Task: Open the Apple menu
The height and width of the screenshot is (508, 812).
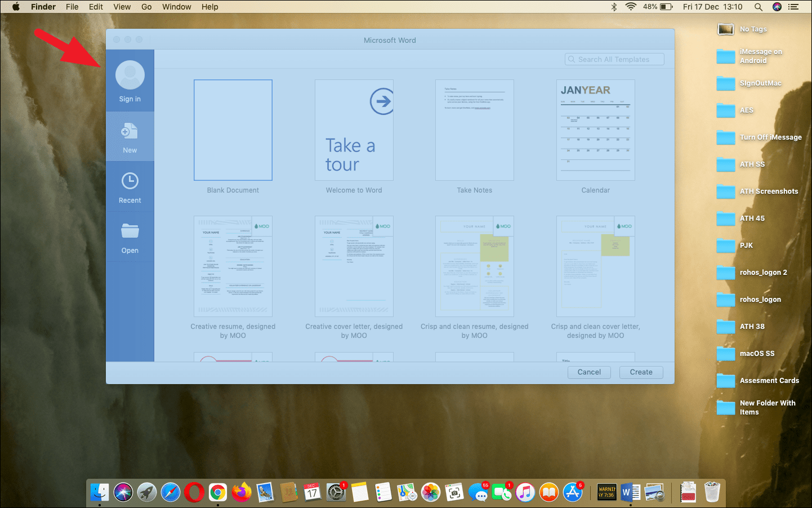Action: point(16,7)
